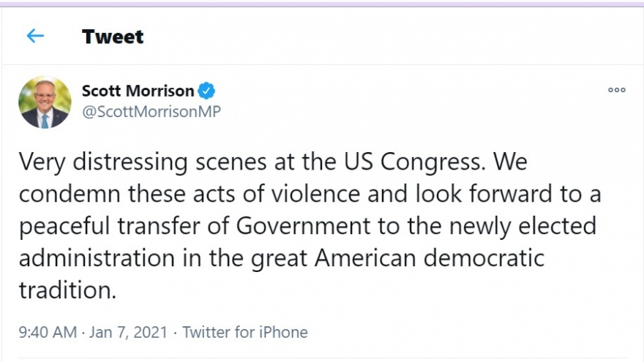Click the Tweet header title
Screen dimensions: 644x362
[x=113, y=37]
